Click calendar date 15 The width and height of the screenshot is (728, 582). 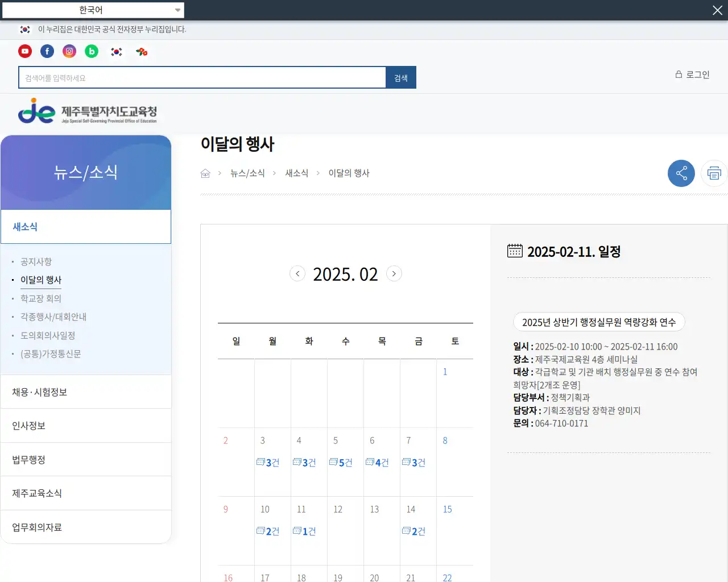tap(448, 509)
